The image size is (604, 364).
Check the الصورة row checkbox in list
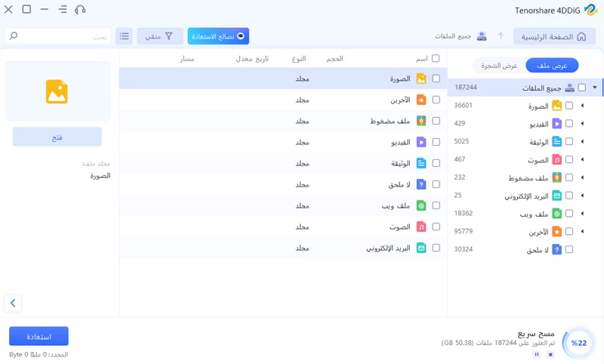point(436,79)
